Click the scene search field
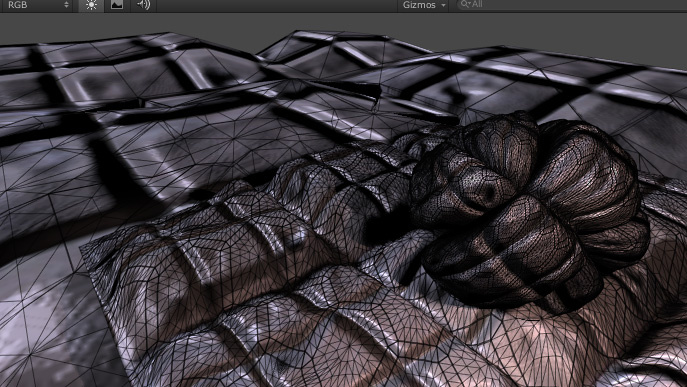The image size is (687, 387). [571, 4]
